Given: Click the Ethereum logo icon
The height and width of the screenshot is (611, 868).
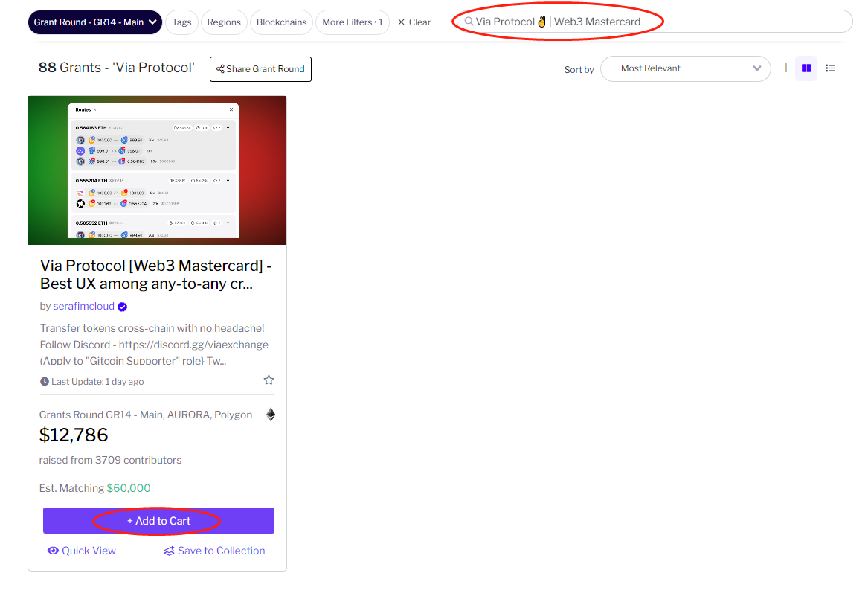Looking at the screenshot, I should [x=271, y=415].
